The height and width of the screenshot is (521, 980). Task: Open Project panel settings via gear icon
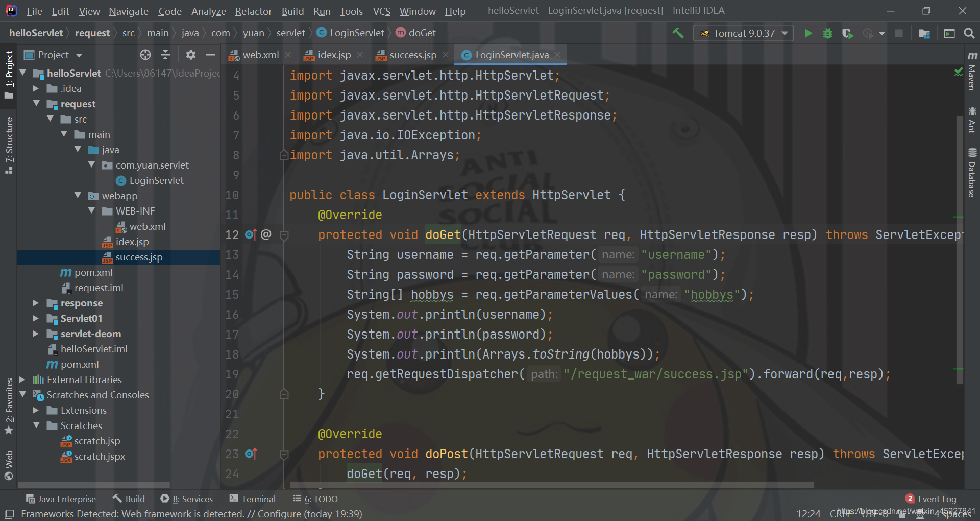point(190,55)
